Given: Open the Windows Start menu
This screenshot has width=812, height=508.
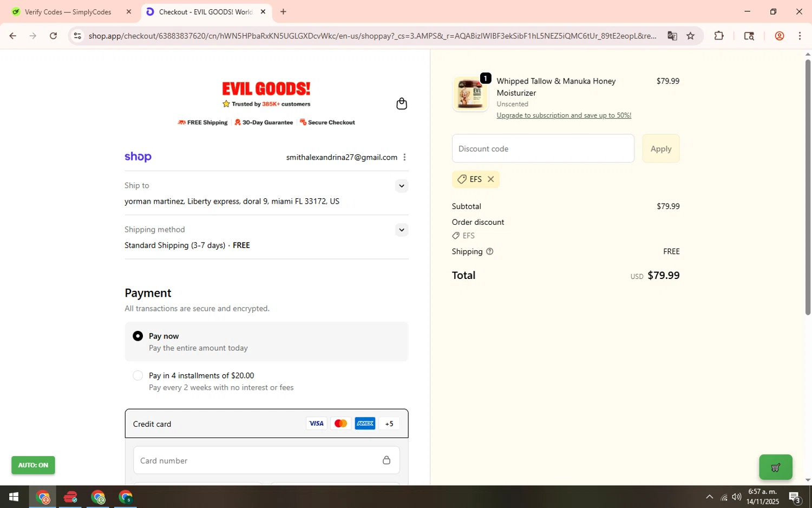Looking at the screenshot, I should (14, 497).
